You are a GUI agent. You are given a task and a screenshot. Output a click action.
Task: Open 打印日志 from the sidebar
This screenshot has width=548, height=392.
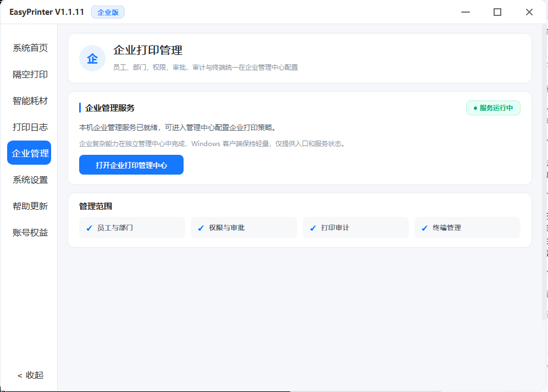tap(30, 127)
